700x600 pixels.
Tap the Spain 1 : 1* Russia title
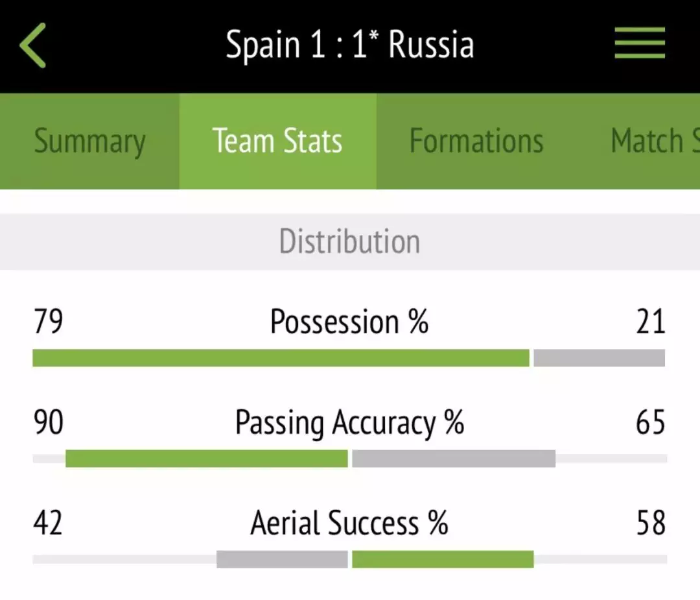pyautogui.click(x=349, y=45)
